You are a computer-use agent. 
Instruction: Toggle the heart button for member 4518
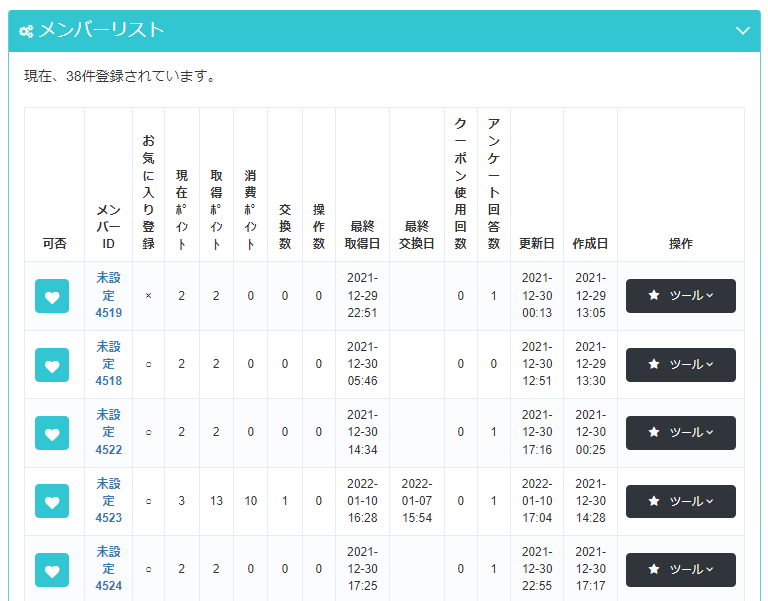click(52, 364)
